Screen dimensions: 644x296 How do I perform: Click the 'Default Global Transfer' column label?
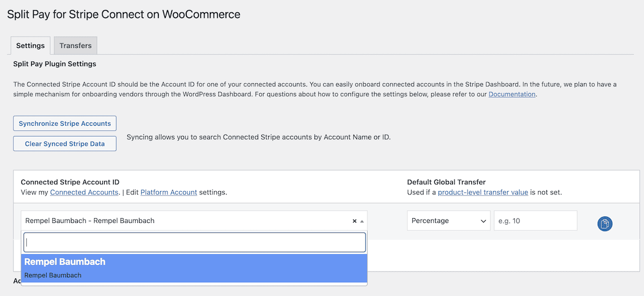447,182
